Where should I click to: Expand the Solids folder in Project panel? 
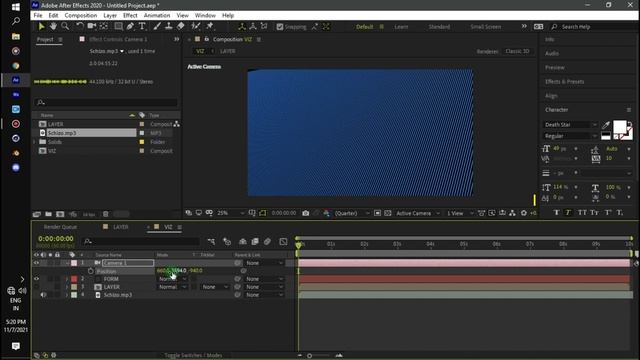(34, 142)
